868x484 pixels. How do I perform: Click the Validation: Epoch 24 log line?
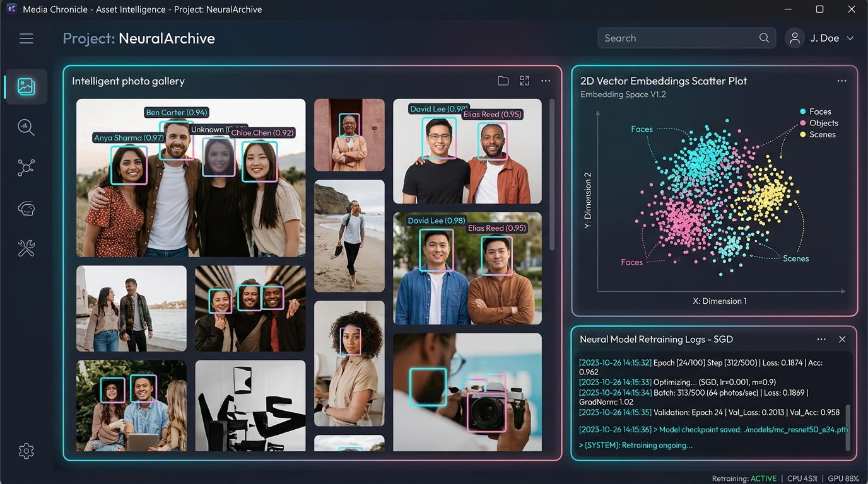coord(710,412)
